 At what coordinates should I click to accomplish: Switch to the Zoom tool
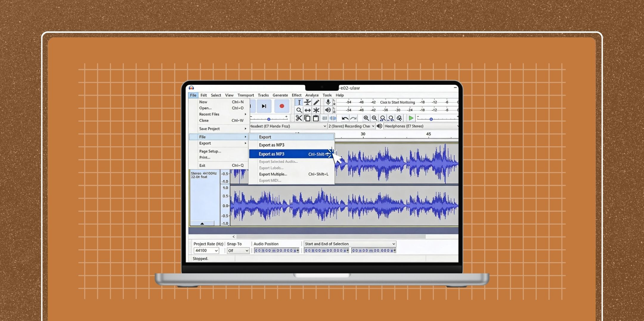point(299,110)
